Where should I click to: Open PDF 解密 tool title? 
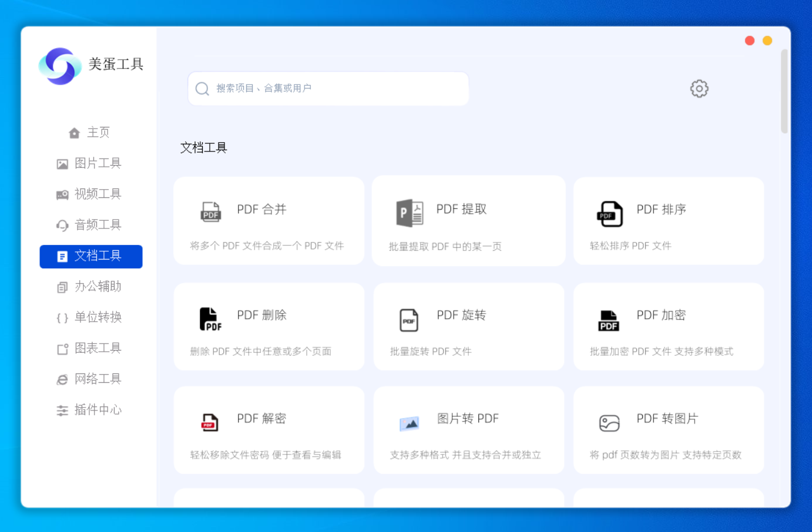click(261, 419)
